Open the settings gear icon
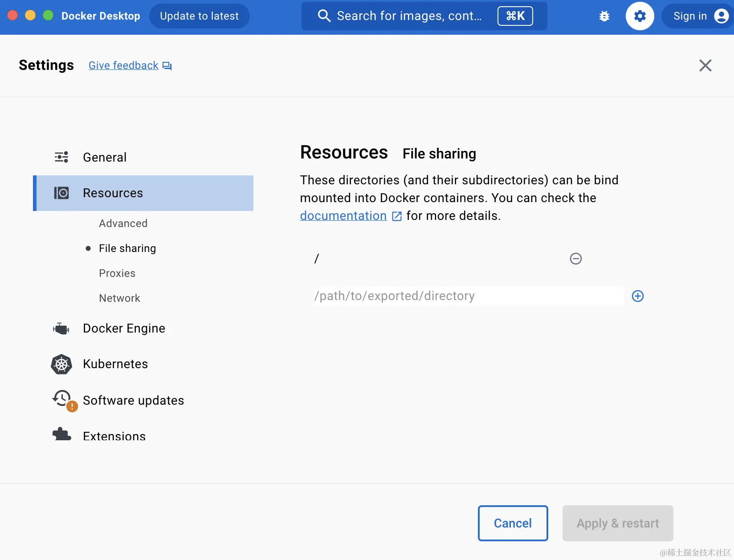 [640, 16]
